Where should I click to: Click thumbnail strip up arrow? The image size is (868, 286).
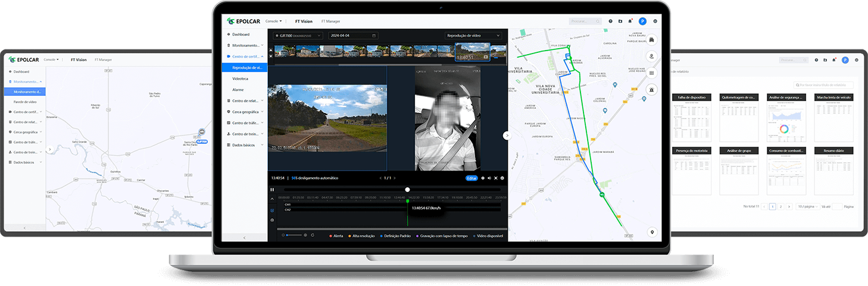click(271, 50)
